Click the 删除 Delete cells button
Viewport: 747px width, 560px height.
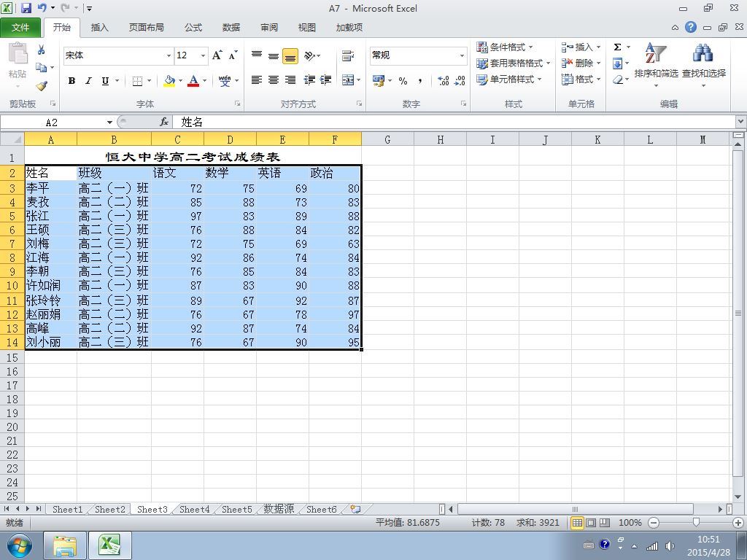pyautogui.click(x=581, y=63)
